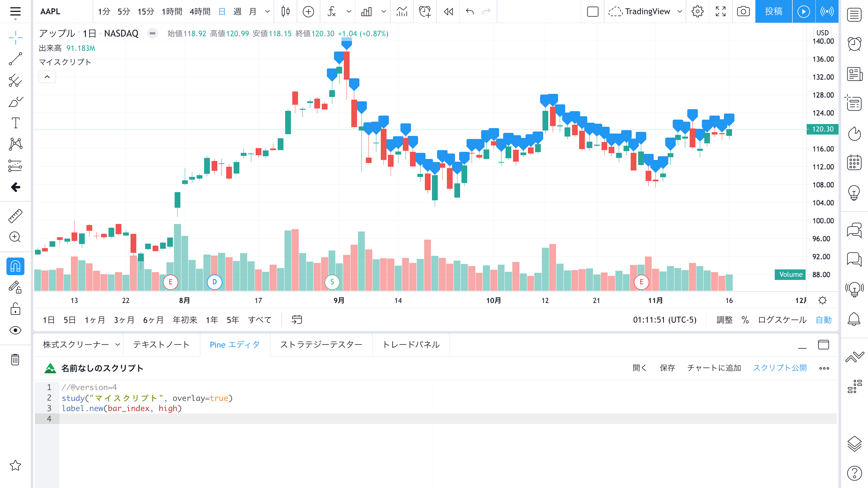Click the ruler measure tool
Image resolution: width=868 pixels, height=488 pixels.
[x=15, y=216]
